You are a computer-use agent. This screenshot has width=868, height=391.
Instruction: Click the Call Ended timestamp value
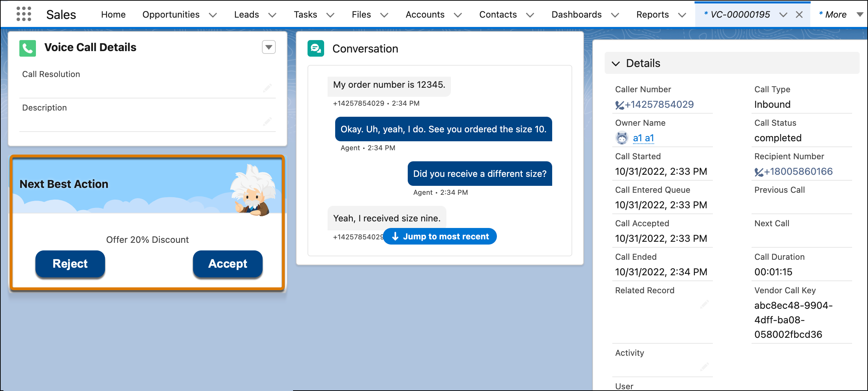coord(661,272)
